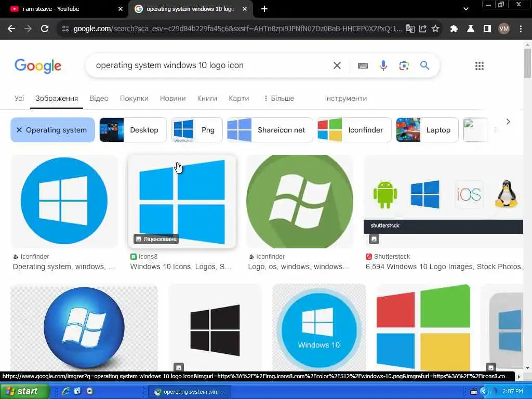
Task: Open the VM profile avatar
Action: 504,29
